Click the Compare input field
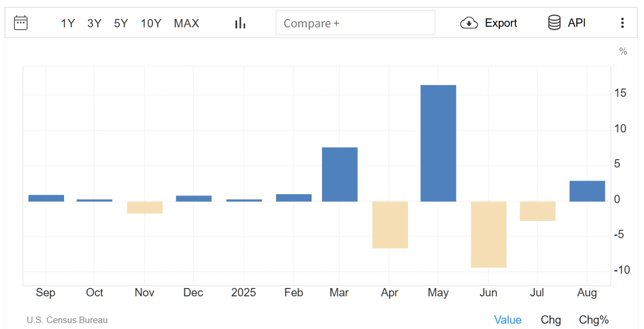The image size is (644, 329). 355,23
